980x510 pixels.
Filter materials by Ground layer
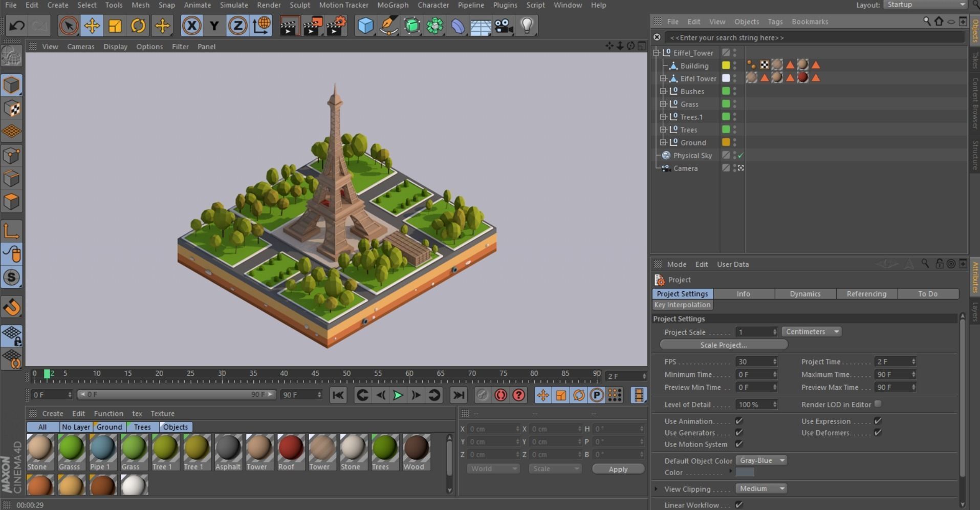click(x=109, y=427)
